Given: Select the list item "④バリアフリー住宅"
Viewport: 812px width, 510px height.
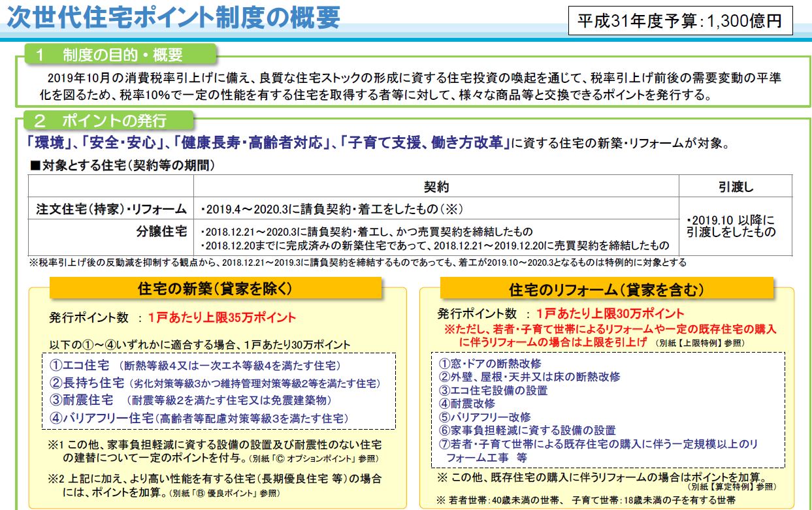Looking at the screenshot, I should [199, 417].
